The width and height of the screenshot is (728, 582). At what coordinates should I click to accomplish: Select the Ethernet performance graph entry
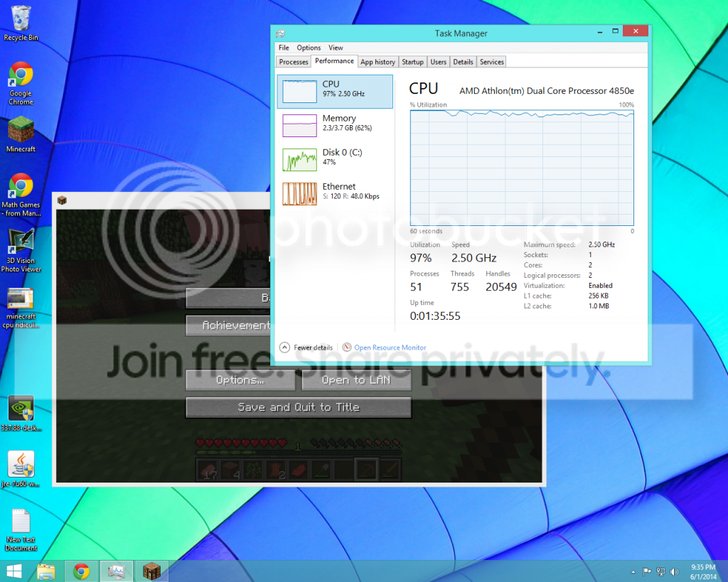click(x=335, y=192)
